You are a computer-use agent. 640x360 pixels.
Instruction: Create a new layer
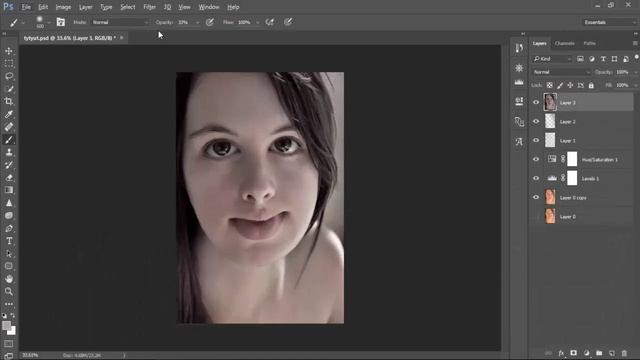click(612, 353)
